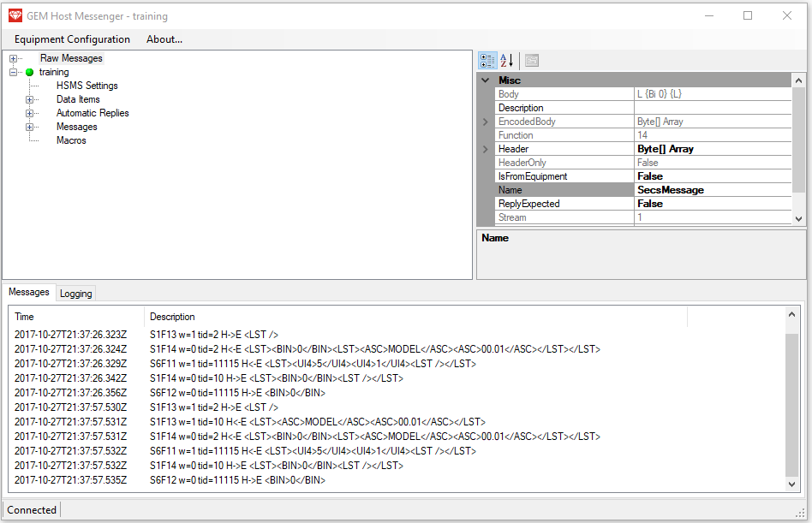812x523 pixels.
Task: Expand the Raw Messages tree node
Action: [14, 58]
